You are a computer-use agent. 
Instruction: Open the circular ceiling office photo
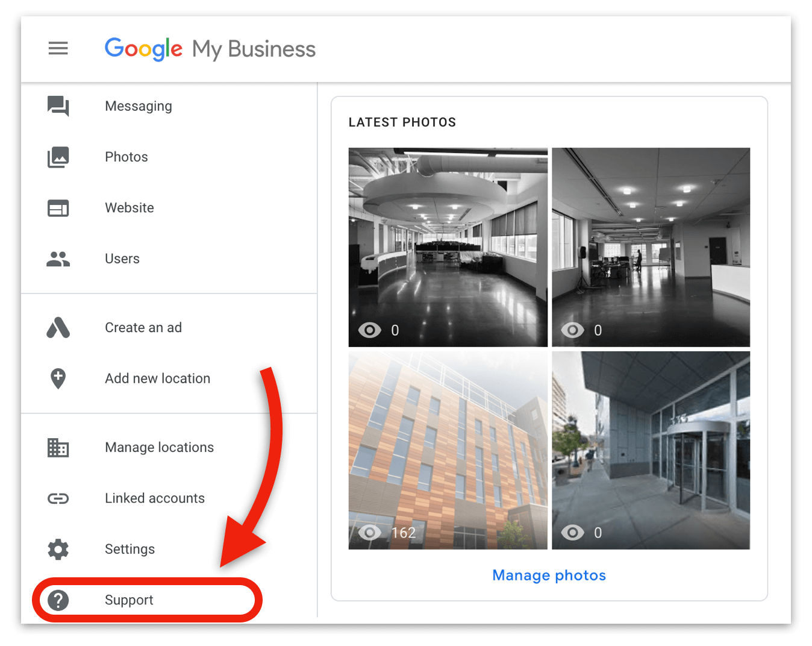pyautogui.click(x=448, y=247)
